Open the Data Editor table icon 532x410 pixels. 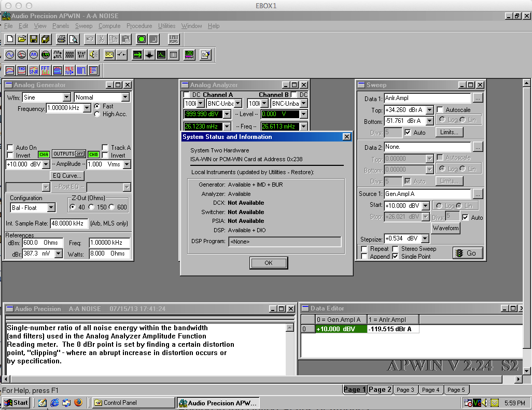point(173,54)
